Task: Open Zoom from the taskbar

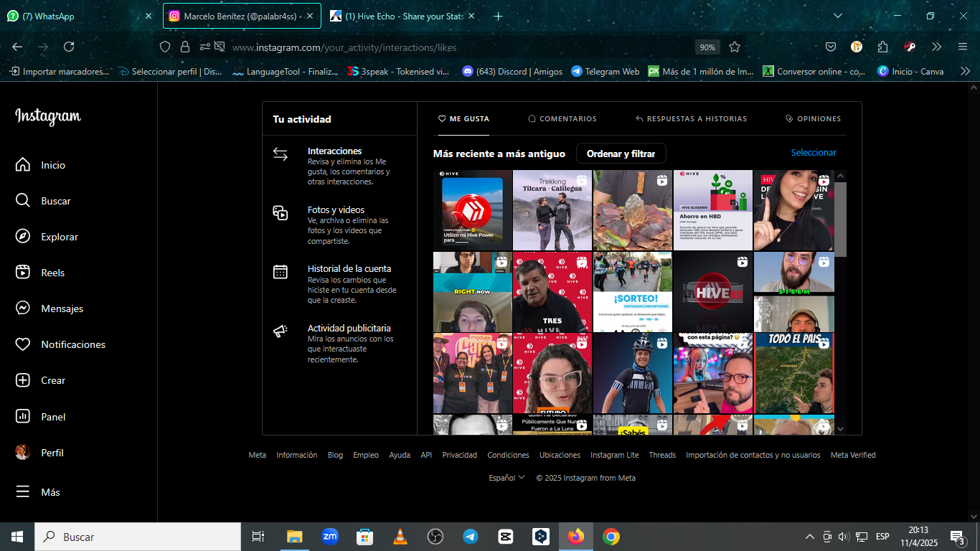Action: click(330, 536)
